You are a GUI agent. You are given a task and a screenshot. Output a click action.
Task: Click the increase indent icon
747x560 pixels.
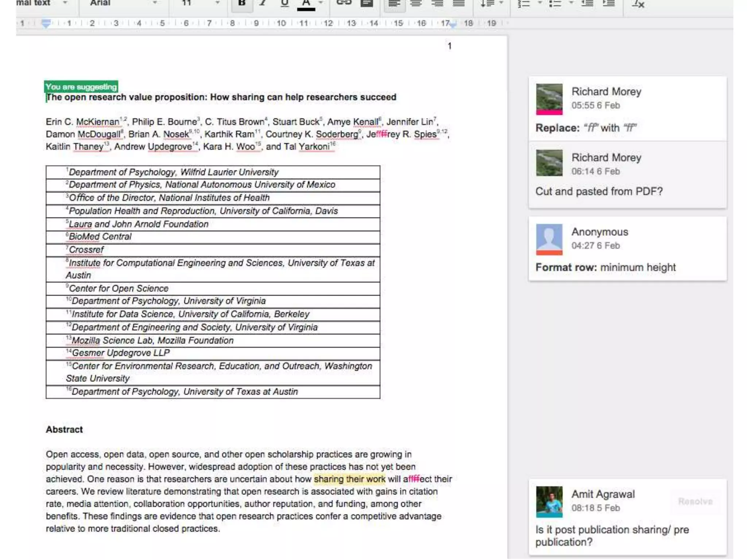(x=608, y=4)
